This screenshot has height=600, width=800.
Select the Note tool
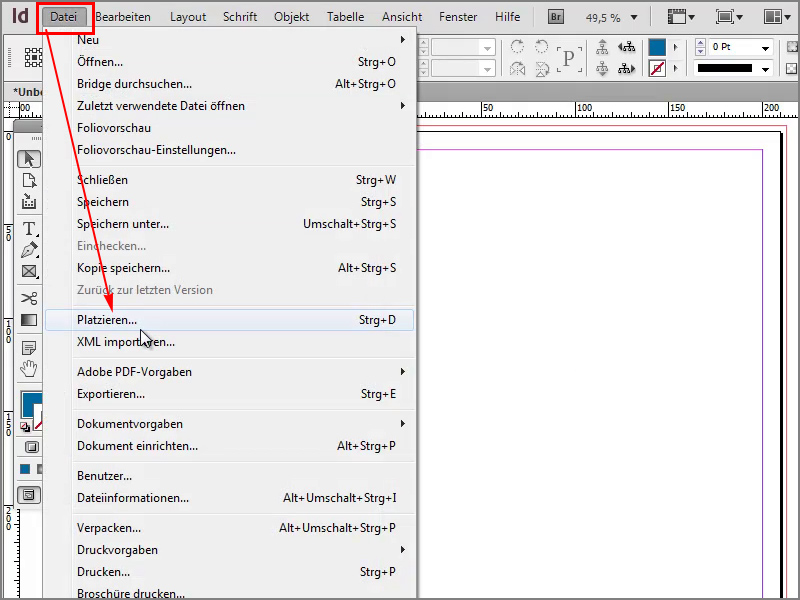pyautogui.click(x=27, y=346)
